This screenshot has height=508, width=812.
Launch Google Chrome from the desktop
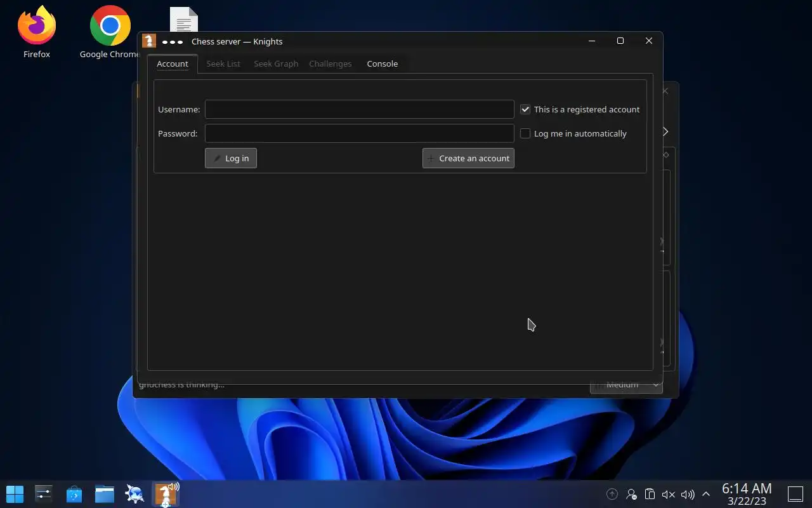(110, 32)
